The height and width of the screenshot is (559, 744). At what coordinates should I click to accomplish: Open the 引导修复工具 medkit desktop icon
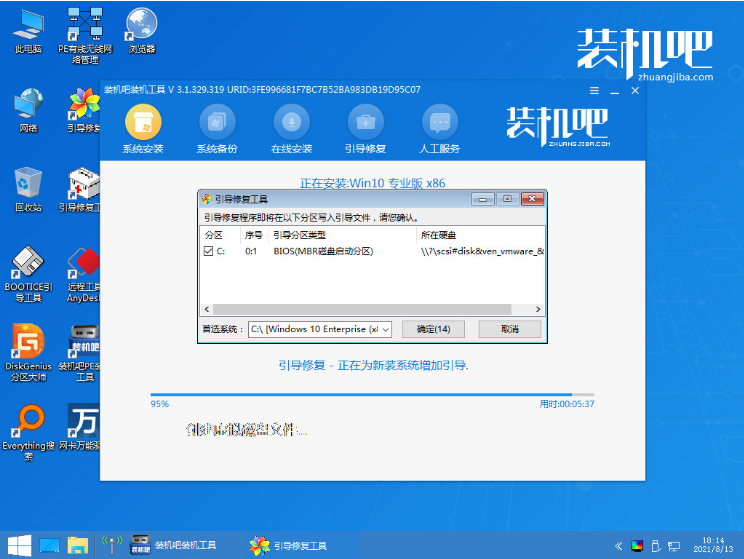coord(81,189)
